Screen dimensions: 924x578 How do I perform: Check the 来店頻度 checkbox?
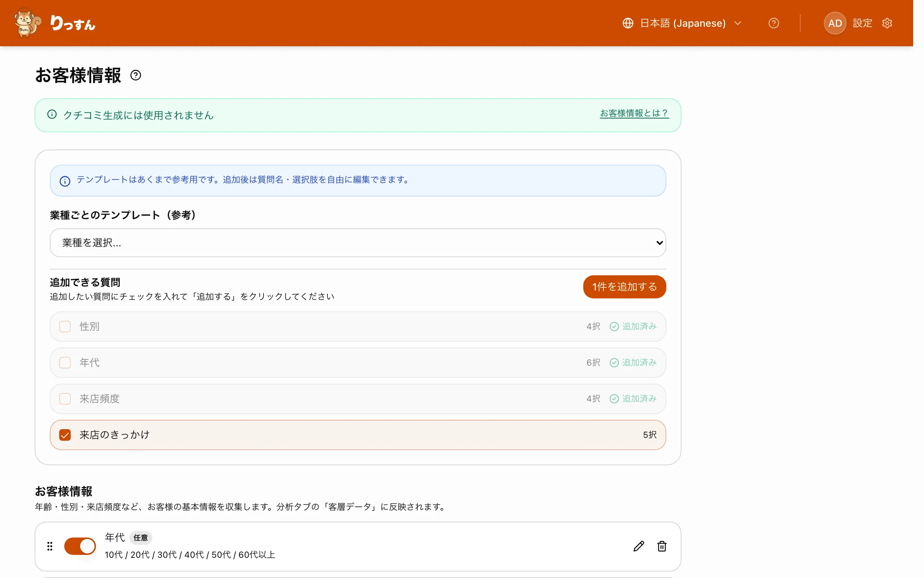coord(65,399)
